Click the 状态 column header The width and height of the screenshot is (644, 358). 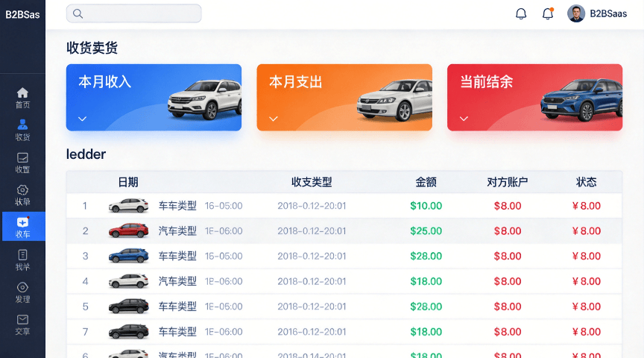[587, 182]
